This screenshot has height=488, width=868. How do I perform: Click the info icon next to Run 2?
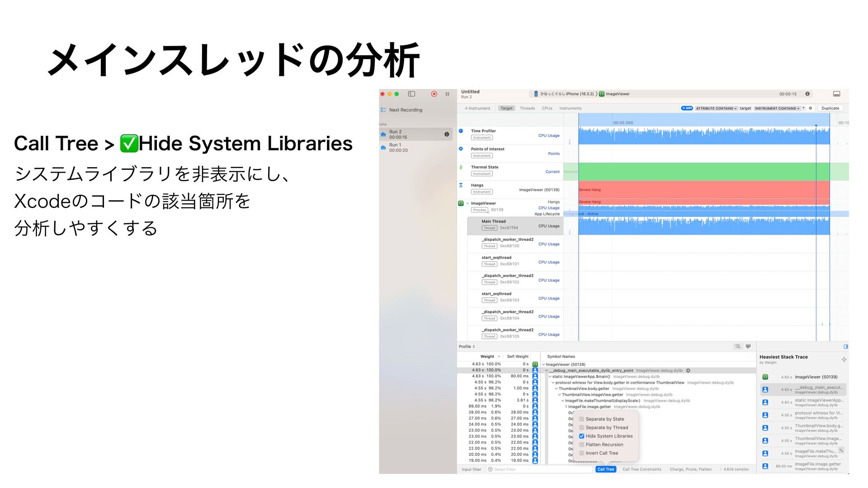(447, 134)
